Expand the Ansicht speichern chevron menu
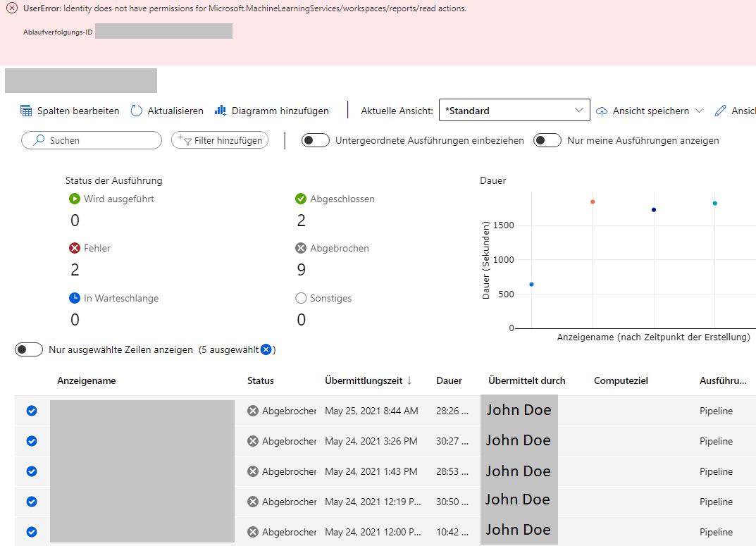 click(699, 111)
